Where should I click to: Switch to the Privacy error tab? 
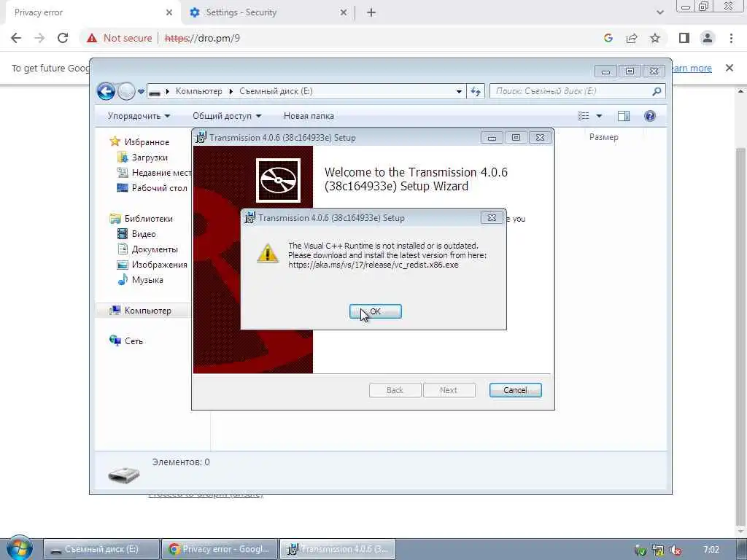tap(90, 12)
